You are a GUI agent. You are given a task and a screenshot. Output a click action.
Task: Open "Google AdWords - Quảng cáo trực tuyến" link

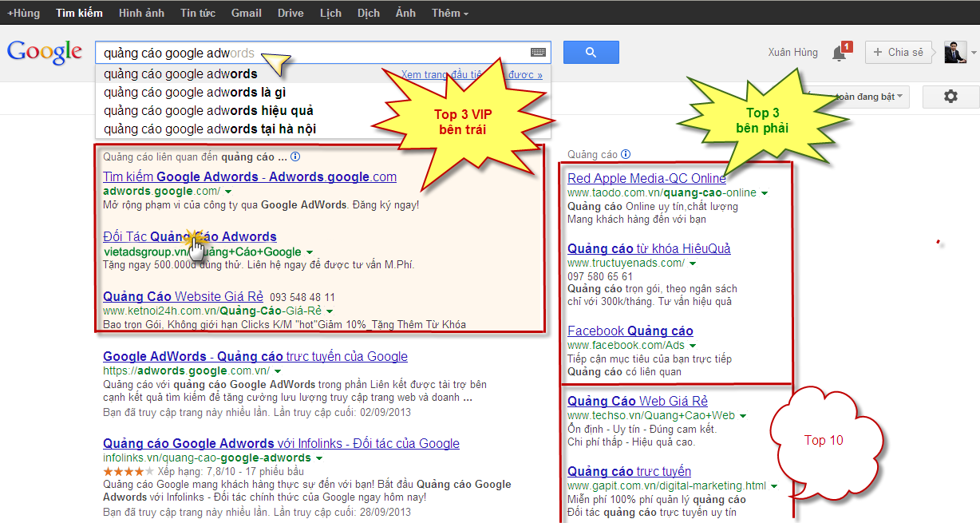255,356
